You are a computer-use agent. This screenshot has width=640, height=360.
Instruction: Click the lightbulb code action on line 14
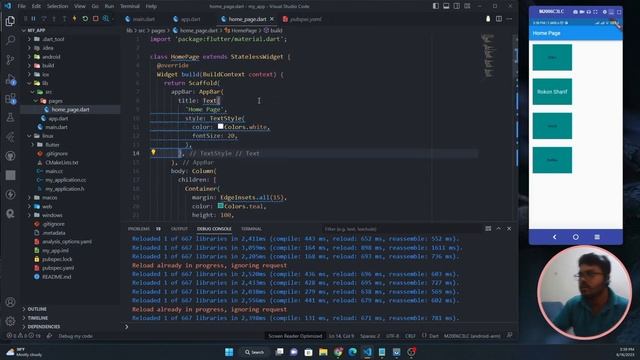(153, 152)
